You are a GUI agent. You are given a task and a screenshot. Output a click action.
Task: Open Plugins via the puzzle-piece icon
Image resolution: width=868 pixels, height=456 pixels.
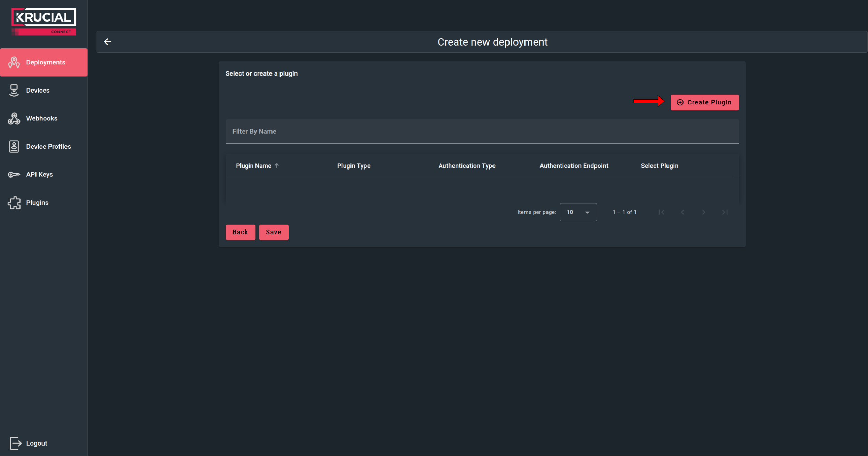pyautogui.click(x=14, y=202)
